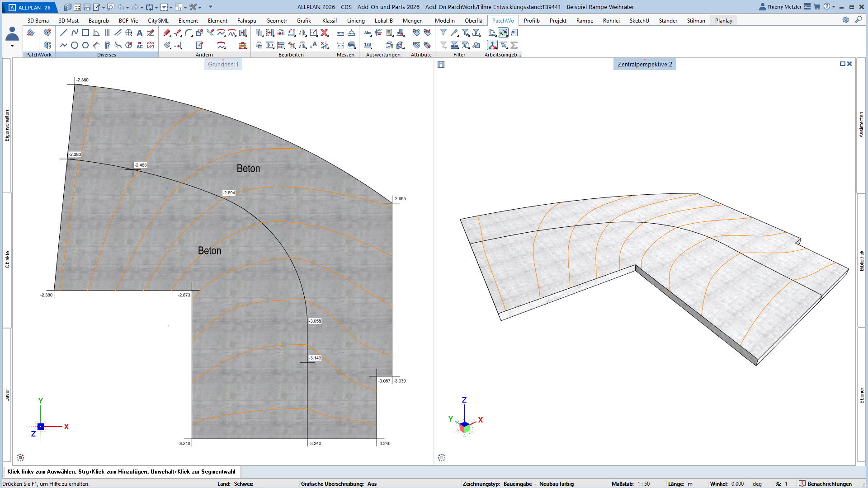
Task: Toggle the info icon in perspective viewport
Action: 441,65
